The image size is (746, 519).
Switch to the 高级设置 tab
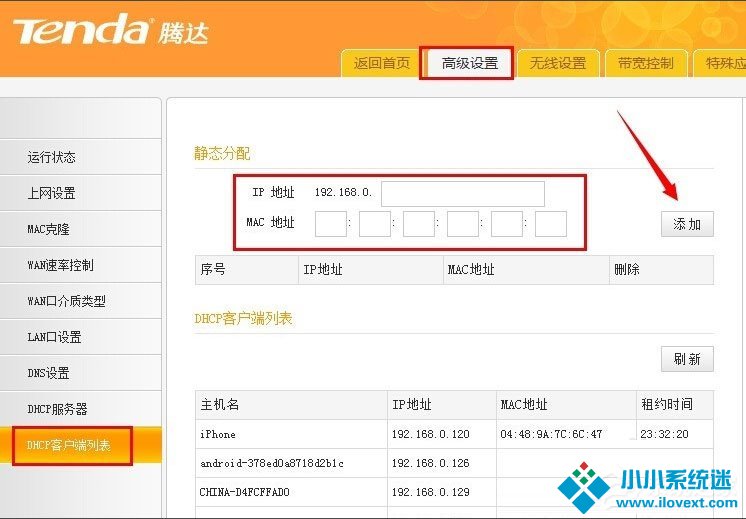point(470,63)
